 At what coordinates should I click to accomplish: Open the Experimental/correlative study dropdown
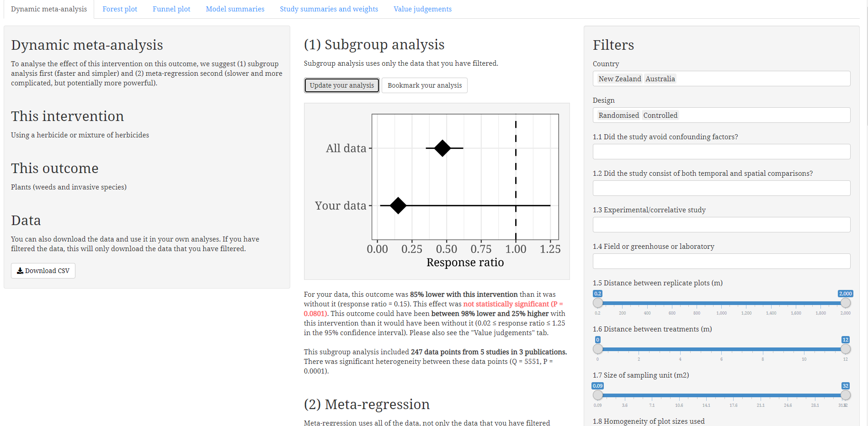(x=721, y=224)
